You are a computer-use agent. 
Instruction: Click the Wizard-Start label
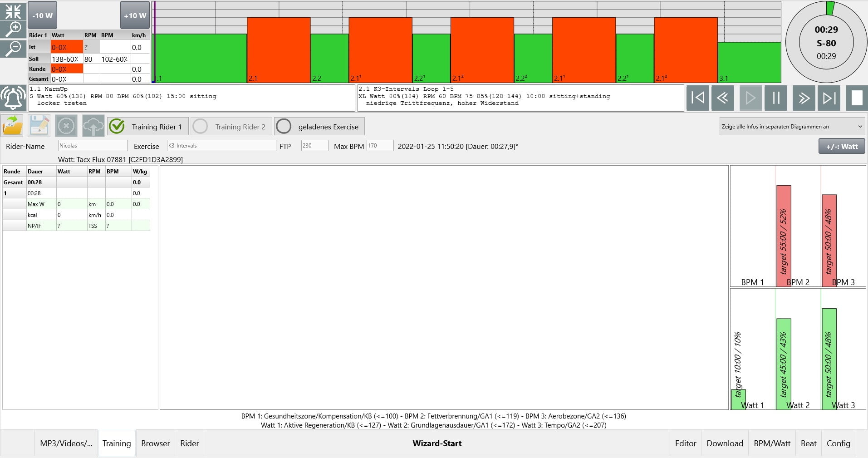437,443
